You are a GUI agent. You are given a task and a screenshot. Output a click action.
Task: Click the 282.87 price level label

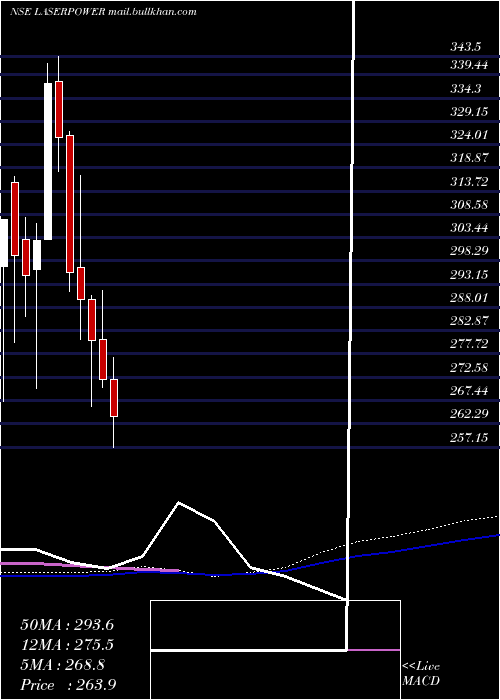coord(469,321)
